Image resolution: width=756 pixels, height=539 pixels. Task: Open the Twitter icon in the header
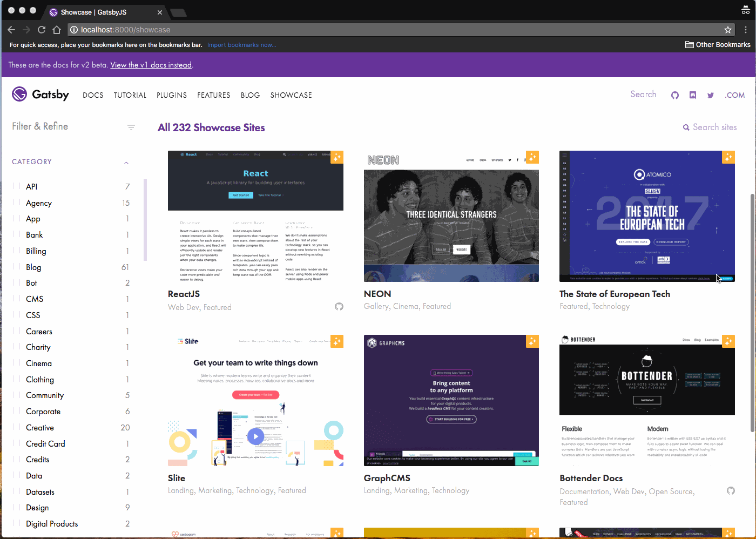pyautogui.click(x=711, y=95)
